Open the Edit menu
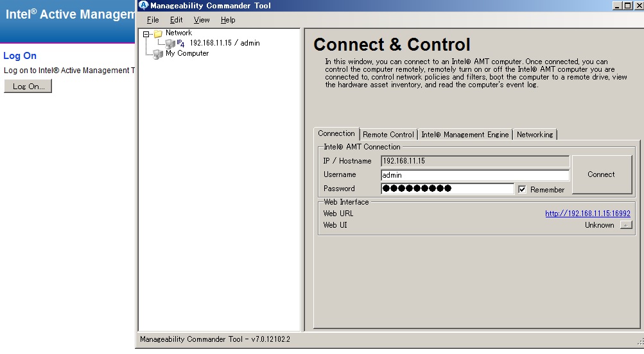Screen dimensions: 644x354 coord(176,20)
